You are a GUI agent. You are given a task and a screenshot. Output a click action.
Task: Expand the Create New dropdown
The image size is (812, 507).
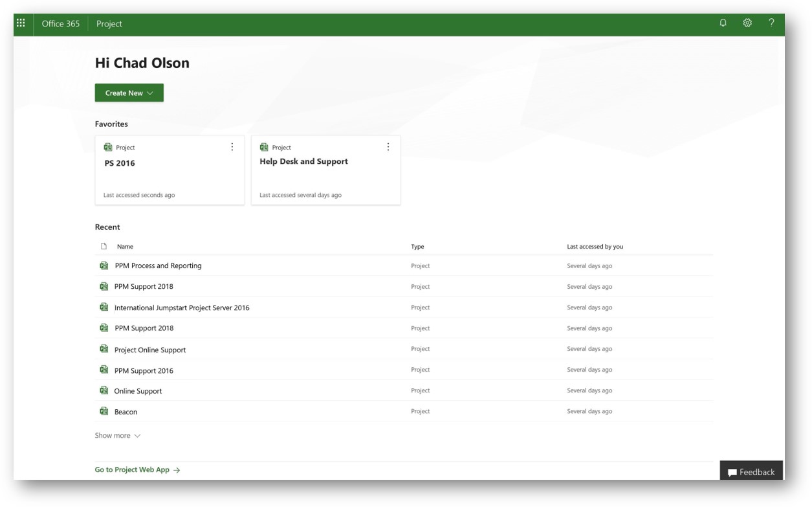pos(129,93)
